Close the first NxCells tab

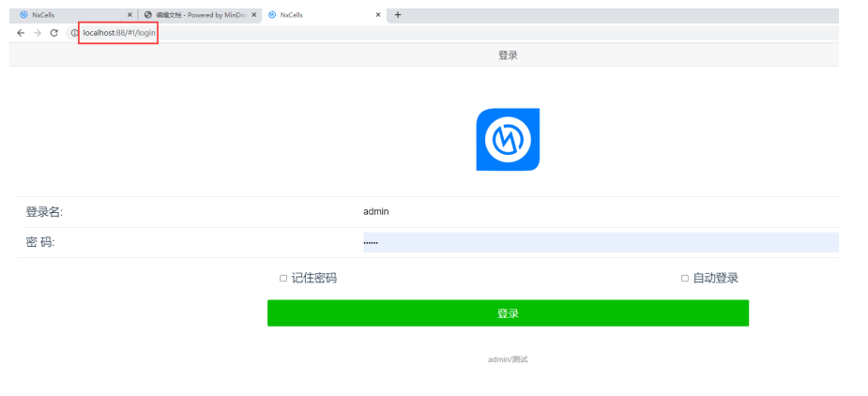[129, 15]
